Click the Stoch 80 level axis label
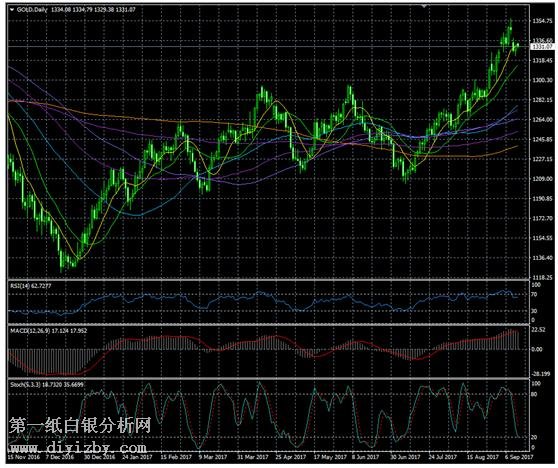 tap(534, 394)
